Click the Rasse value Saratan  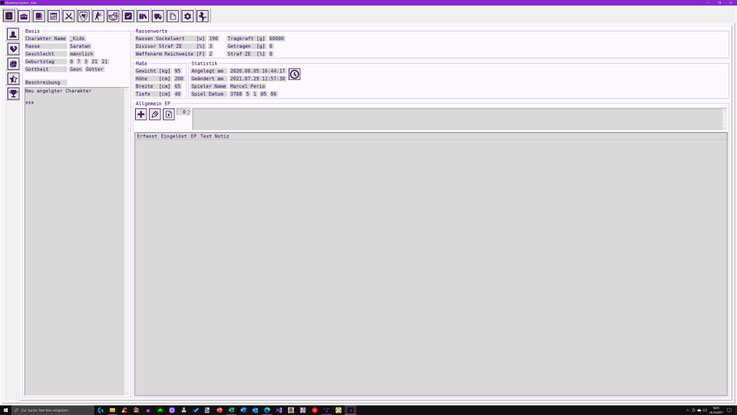[x=80, y=47]
